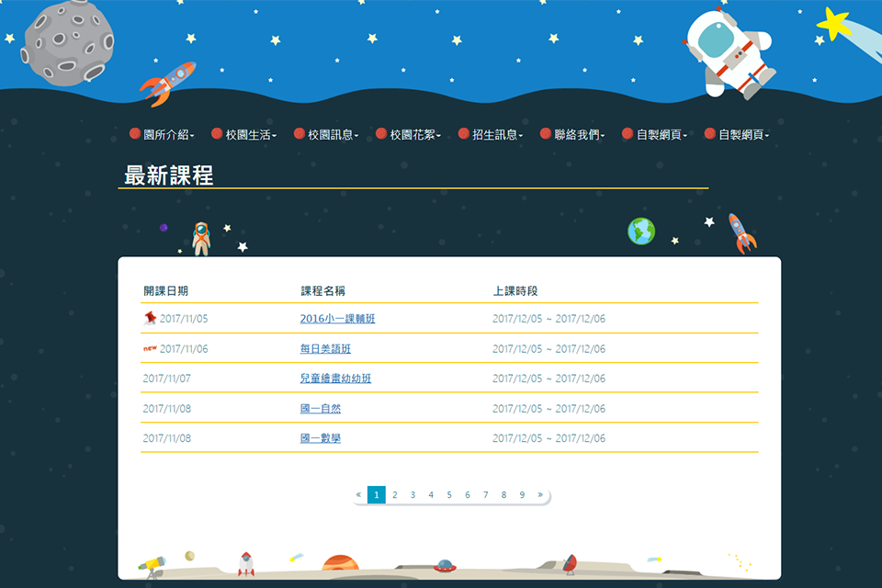Expand the first 自製網頁 menu

click(655, 134)
